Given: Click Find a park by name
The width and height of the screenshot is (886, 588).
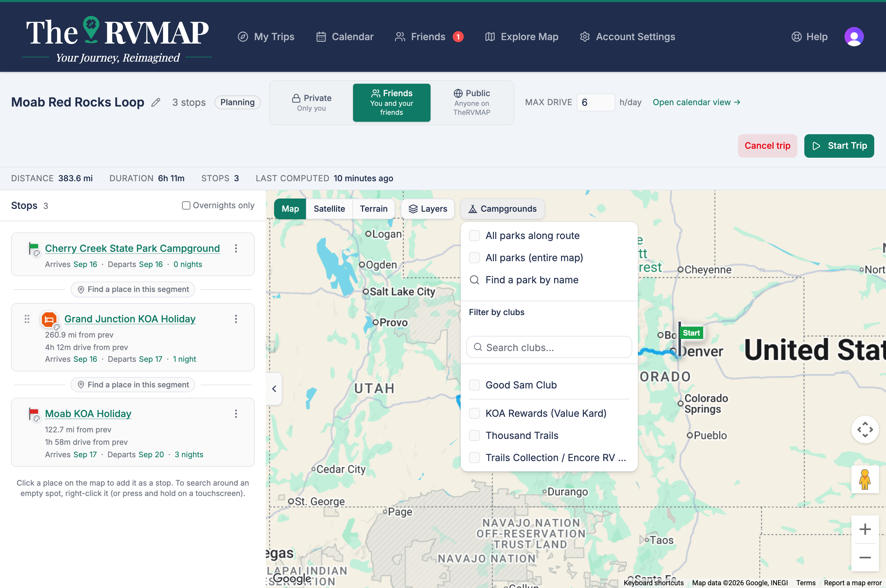Looking at the screenshot, I should click(x=532, y=280).
